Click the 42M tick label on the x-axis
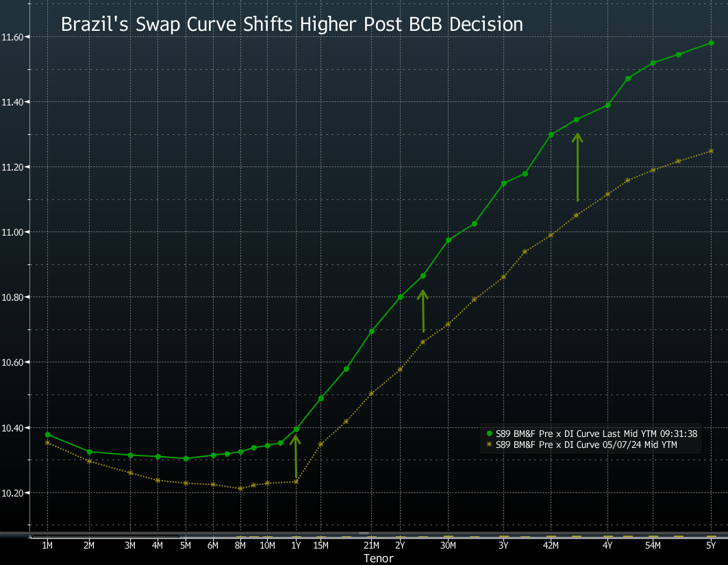728x565 pixels. (x=551, y=546)
